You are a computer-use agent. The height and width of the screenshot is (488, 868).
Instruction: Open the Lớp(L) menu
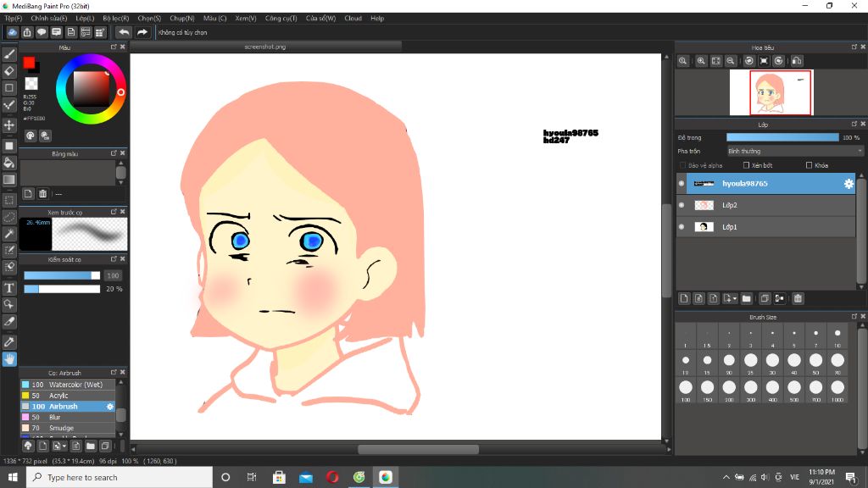coord(85,19)
